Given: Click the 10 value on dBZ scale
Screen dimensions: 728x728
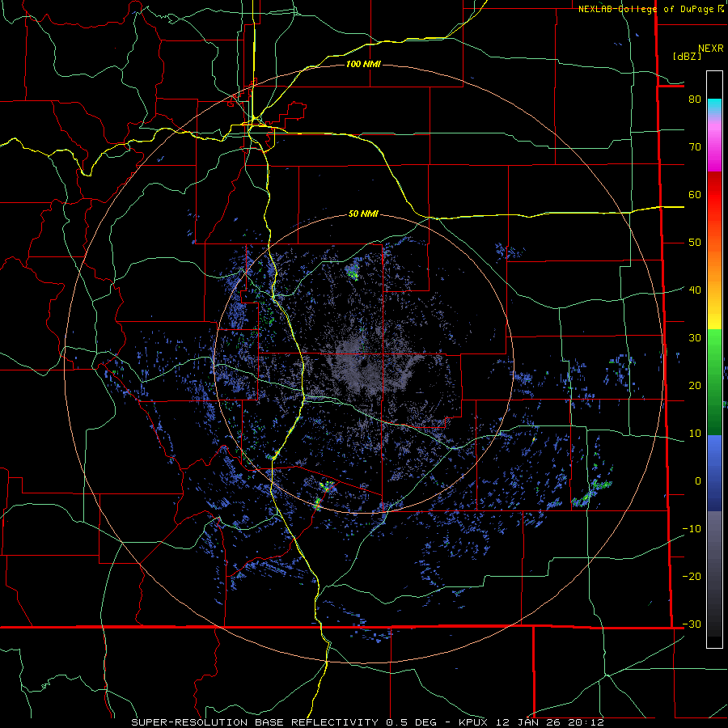Looking at the screenshot, I should (695, 434).
